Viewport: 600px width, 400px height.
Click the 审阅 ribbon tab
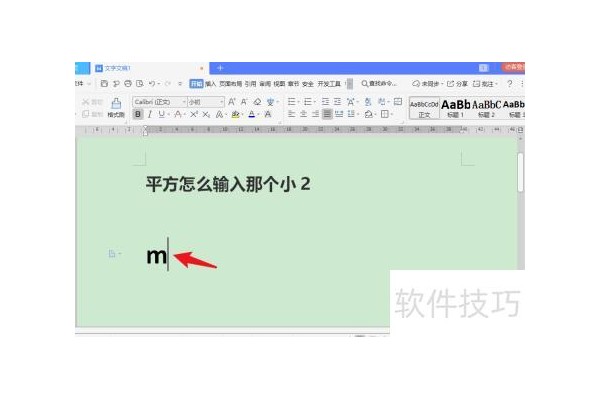pos(265,83)
